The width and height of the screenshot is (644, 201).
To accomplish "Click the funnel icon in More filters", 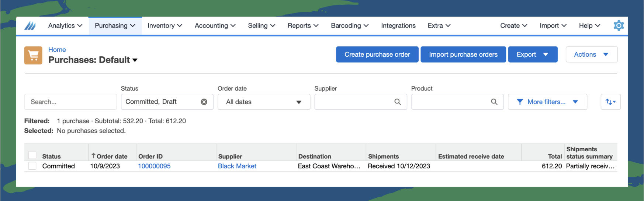I will [520, 102].
